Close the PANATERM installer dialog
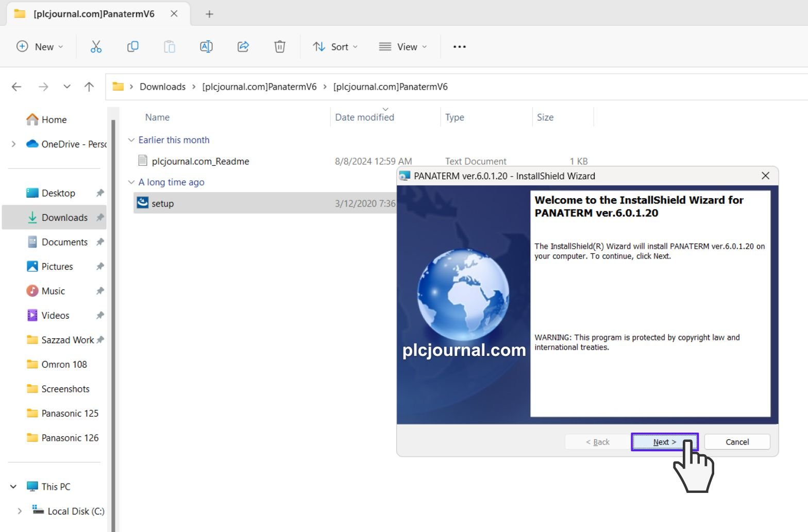This screenshot has height=532, width=808. [765, 176]
